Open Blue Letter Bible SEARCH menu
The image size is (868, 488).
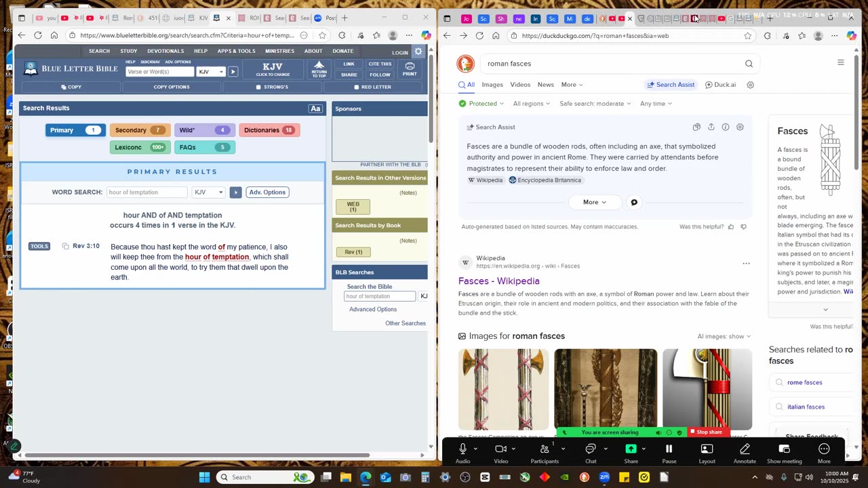99,52
